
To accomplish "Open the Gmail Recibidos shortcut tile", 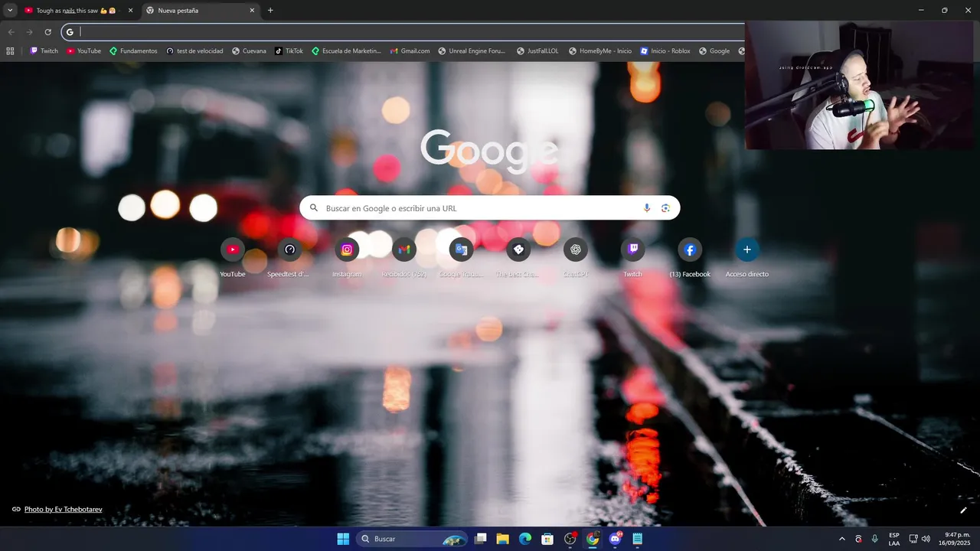I will 403,258.
